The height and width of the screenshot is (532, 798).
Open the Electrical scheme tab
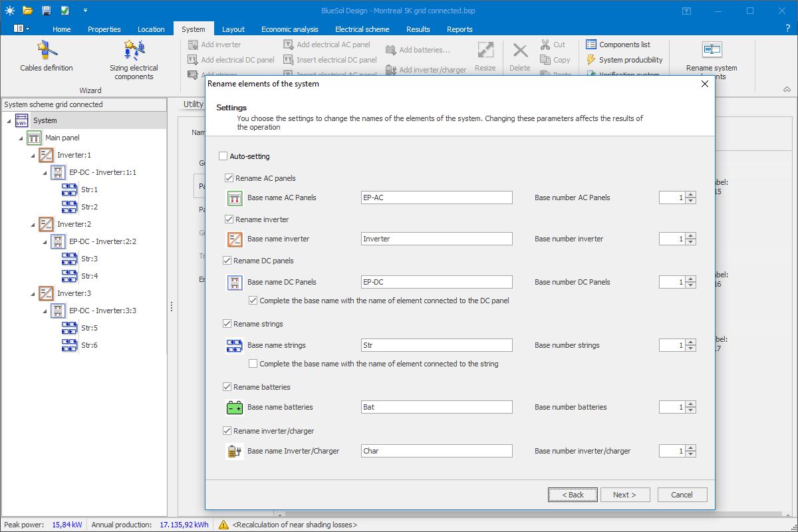coord(362,29)
